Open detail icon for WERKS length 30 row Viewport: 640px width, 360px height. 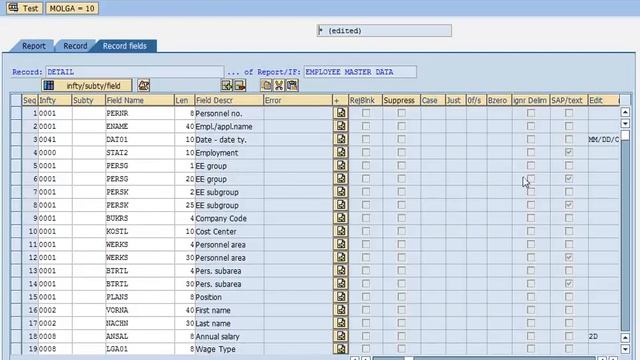pyautogui.click(x=340, y=257)
